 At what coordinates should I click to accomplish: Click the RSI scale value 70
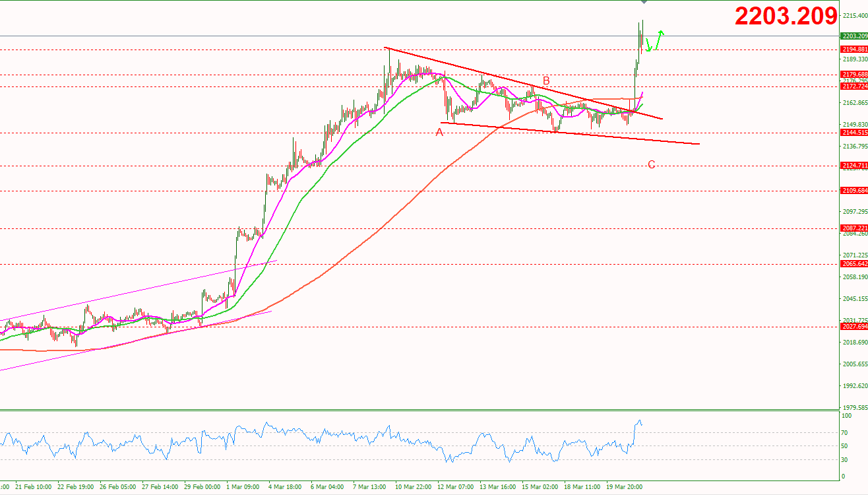846,433
